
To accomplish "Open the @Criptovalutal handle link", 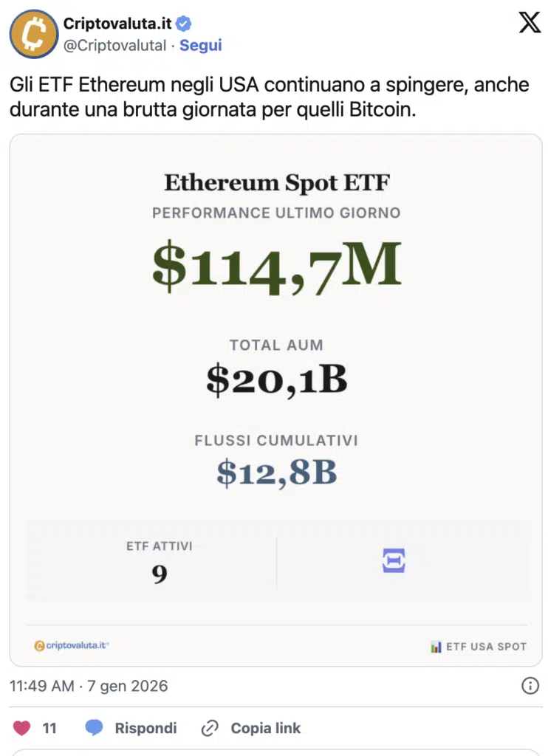I will (114, 45).
